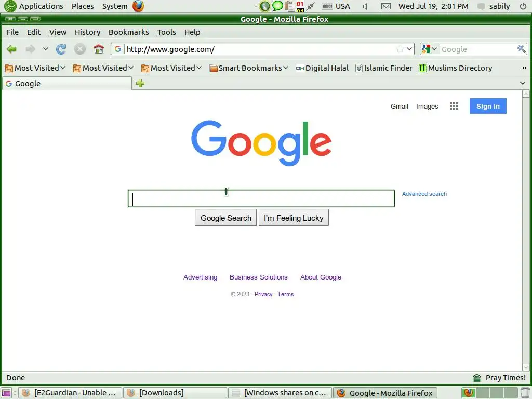This screenshot has width=532, height=399.
Task: Click the grayed forward arrow button
Action: pyautogui.click(x=31, y=49)
